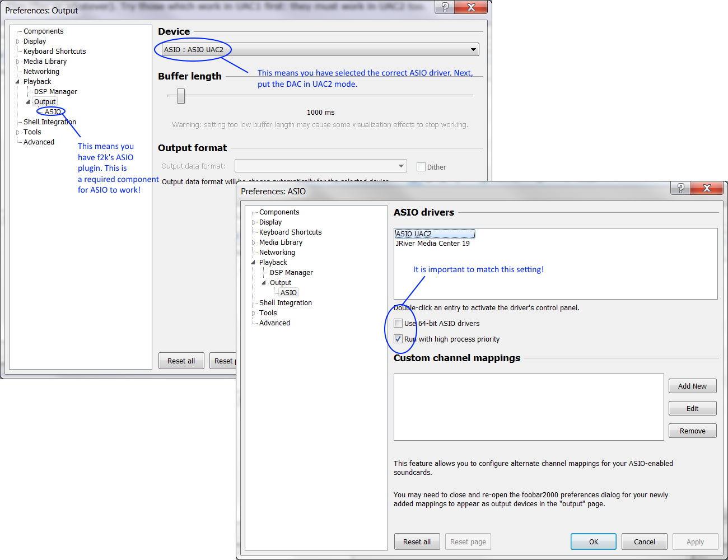Click the Buffer length slider thumb
Viewport: 728px width, 560px height.
pyautogui.click(x=181, y=96)
